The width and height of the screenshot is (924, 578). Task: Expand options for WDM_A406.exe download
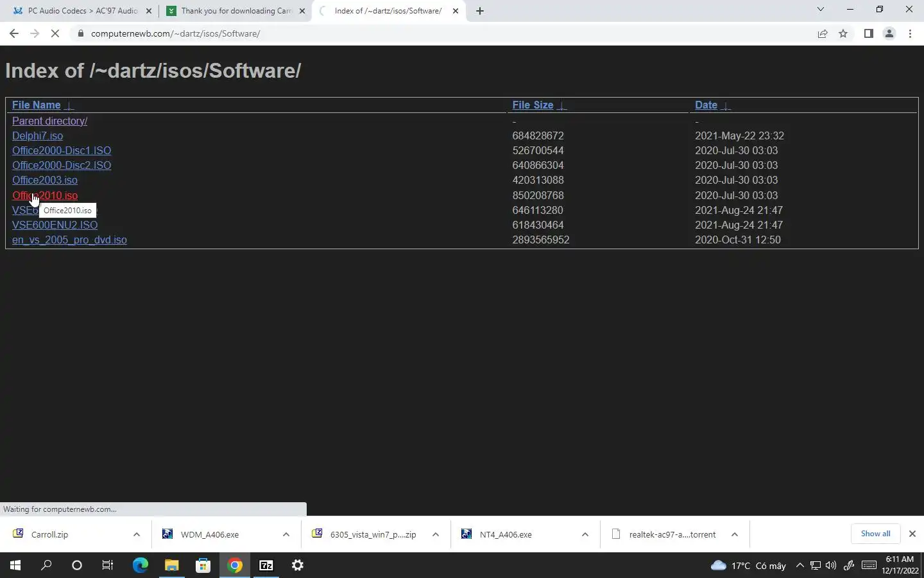click(x=286, y=534)
